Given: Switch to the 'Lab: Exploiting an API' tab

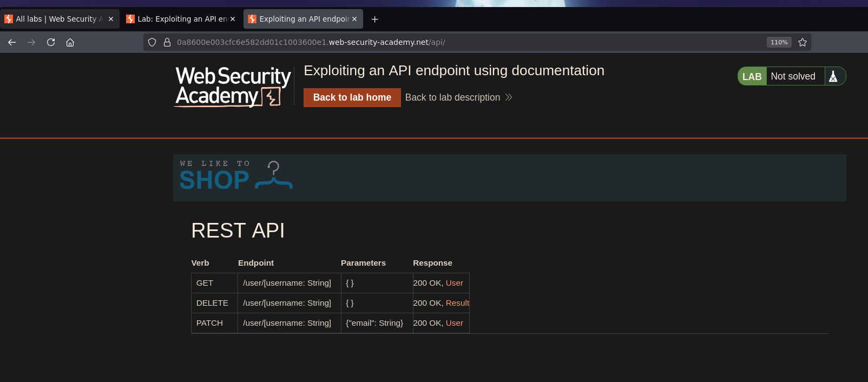Looking at the screenshot, I should tap(181, 19).
